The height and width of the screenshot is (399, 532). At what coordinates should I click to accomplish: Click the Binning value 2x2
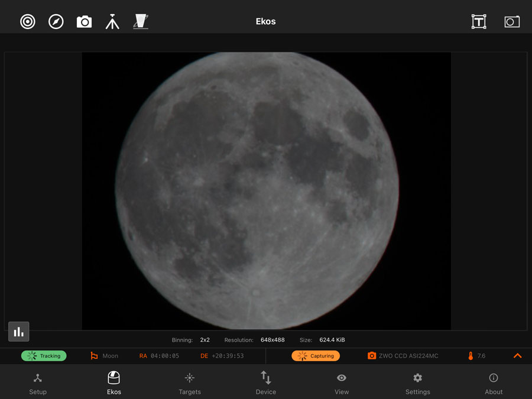click(x=205, y=340)
